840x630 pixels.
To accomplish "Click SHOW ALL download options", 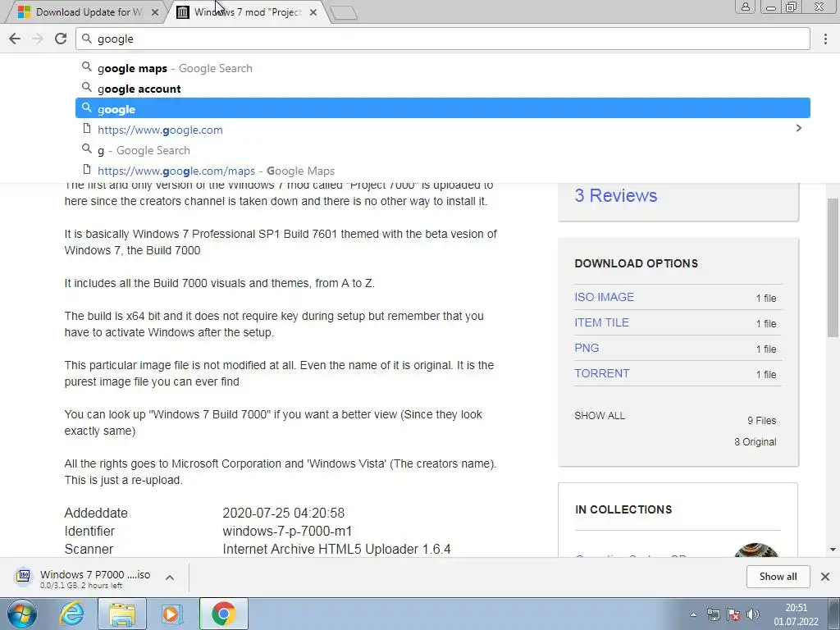I will click(x=600, y=416).
